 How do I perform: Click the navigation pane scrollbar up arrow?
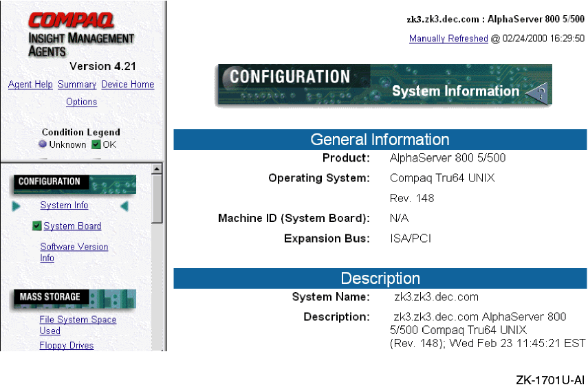point(157,168)
